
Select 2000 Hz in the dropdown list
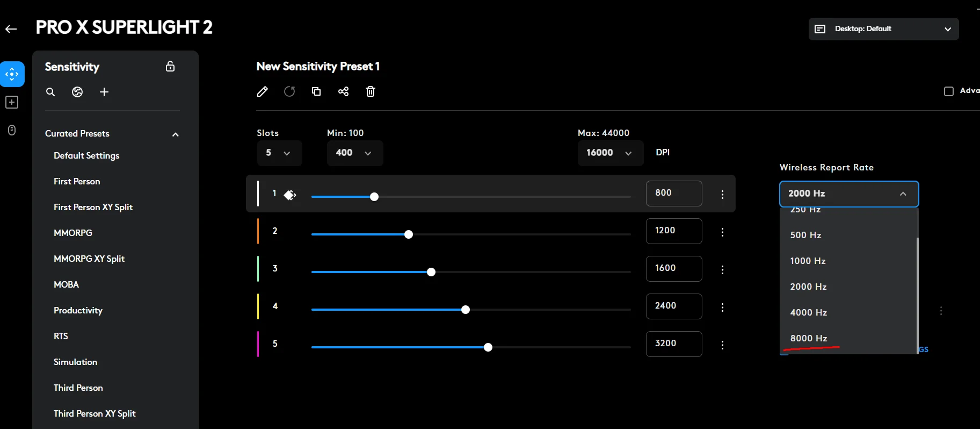[848, 287]
